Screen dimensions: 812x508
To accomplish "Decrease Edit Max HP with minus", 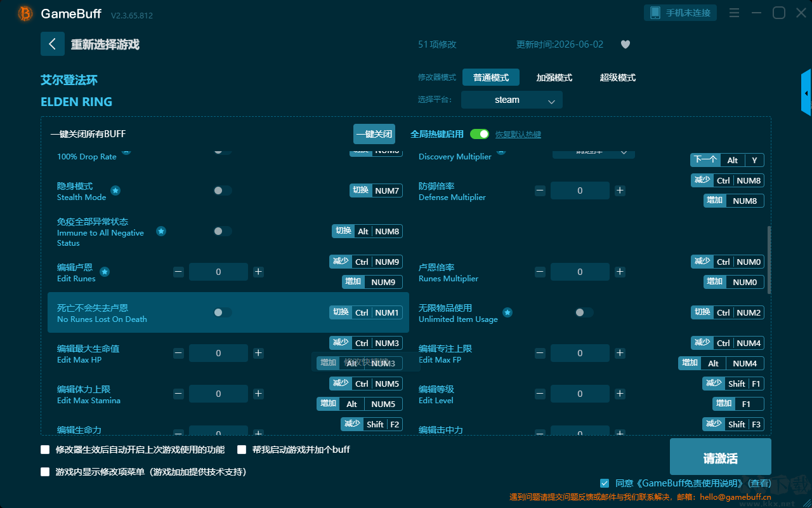I will 178,353.
